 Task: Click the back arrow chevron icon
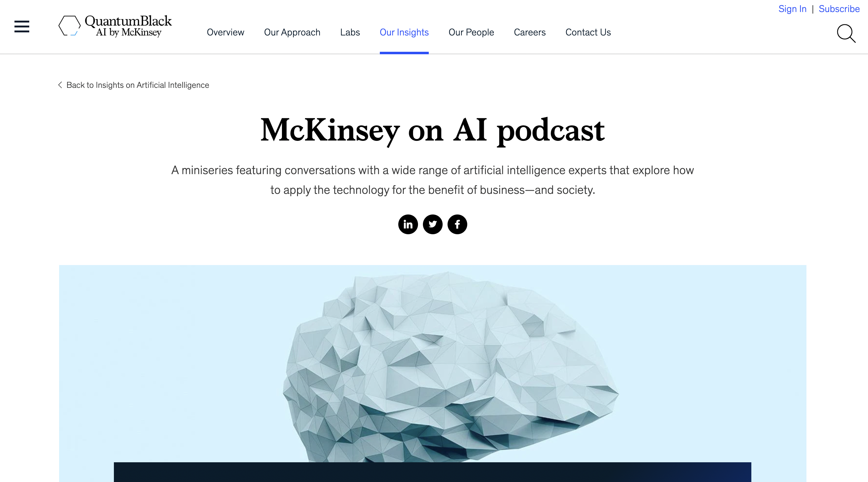(x=60, y=85)
